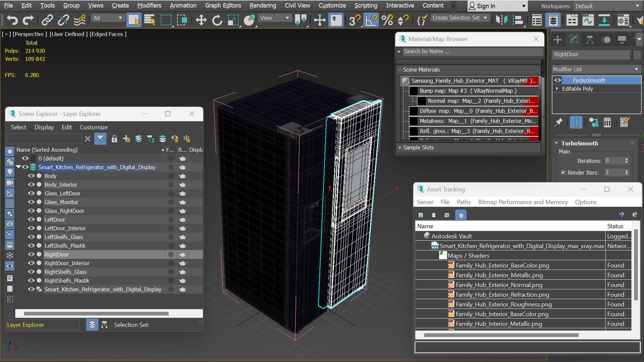Collapse the Smart_Kitchen_Refrigerator layer tree
This screenshot has height=362, width=644.
pos(18,167)
